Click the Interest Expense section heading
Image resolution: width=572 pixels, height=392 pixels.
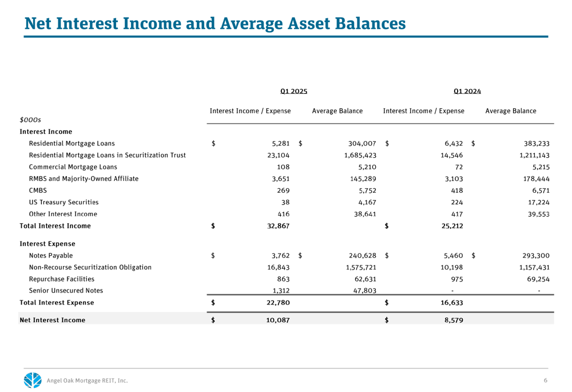click(x=47, y=244)
